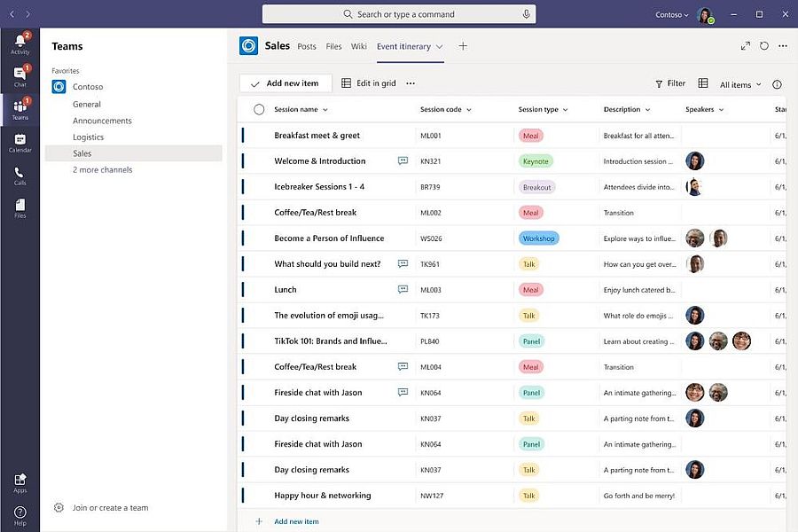Select the Logistics channel

(88, 137)
